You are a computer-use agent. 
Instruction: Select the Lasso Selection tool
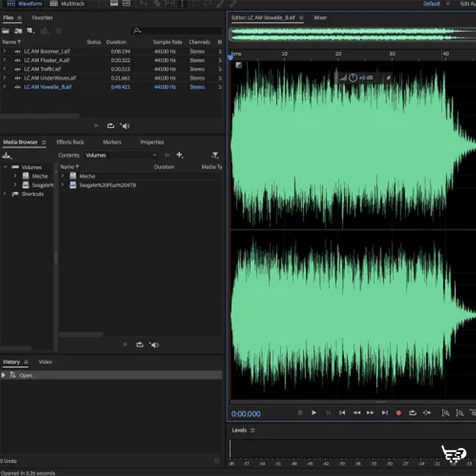point(208,4)
